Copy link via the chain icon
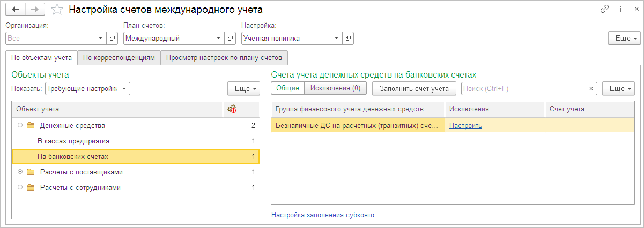644x228 pixels. coord(605,10)
